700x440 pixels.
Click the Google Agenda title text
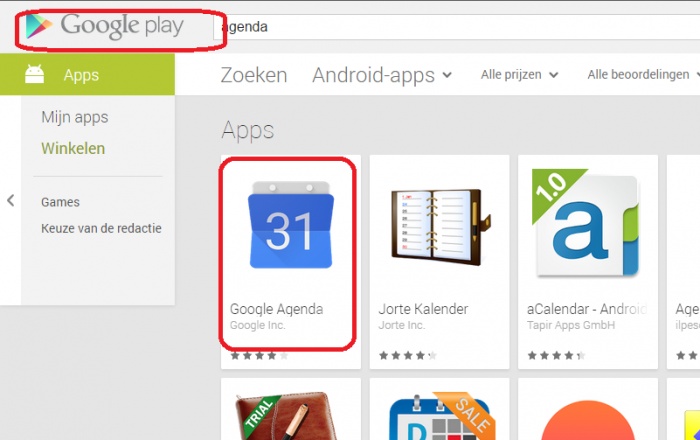click(x=276, y=309)
